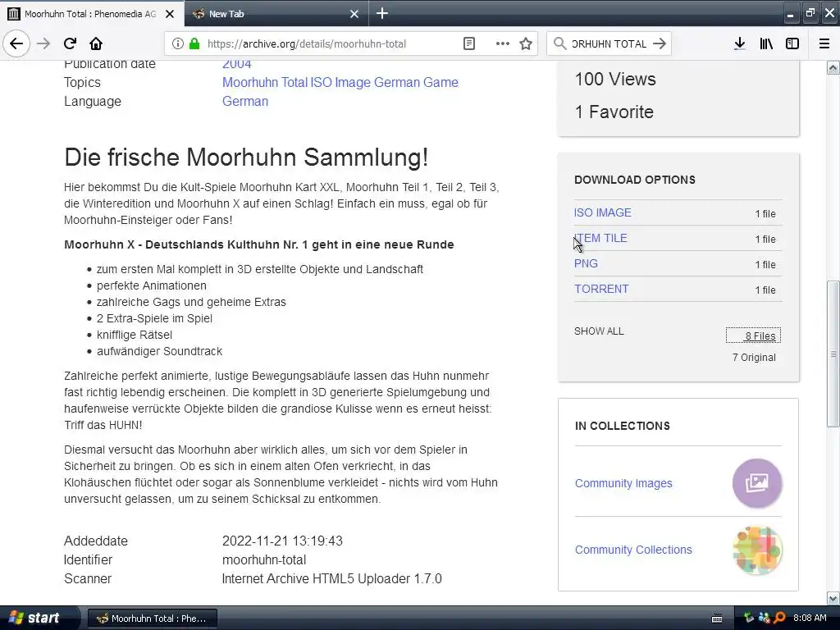Show site information icon in address bar
Viewport: 840px width, 630px height.
click(x=177, y=44)
